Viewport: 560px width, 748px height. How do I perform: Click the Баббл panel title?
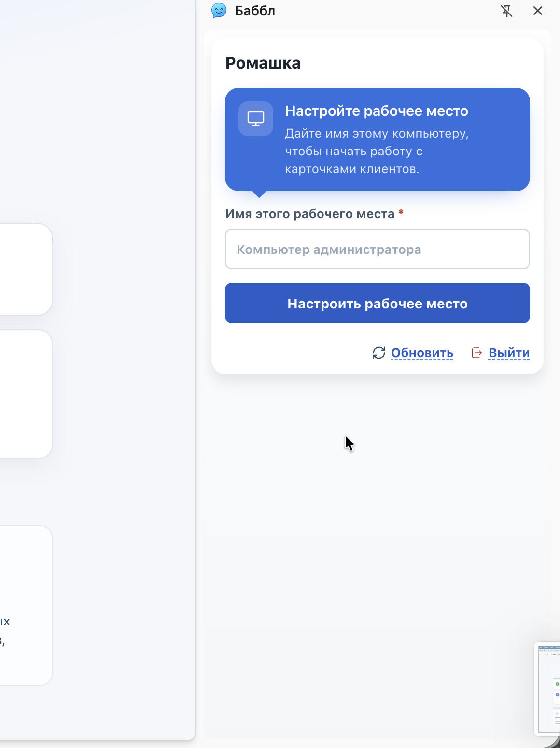point(255,11)
